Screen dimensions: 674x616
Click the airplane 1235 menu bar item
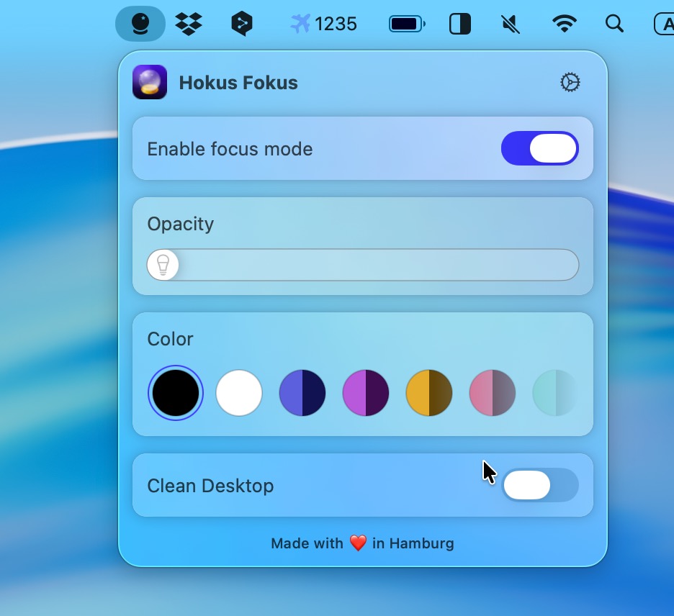323,24
